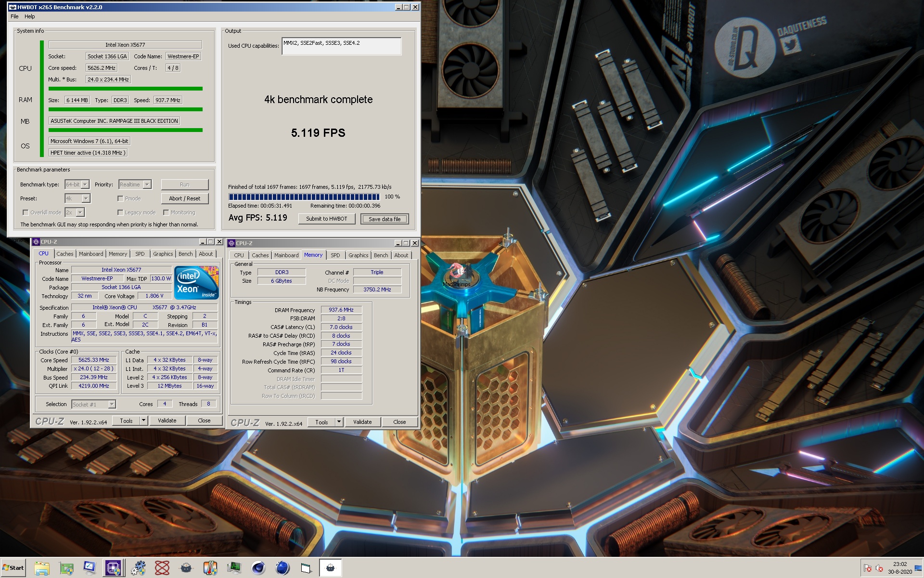Open the File menu in HWBOT x265
Image resolution: width=924 pixels, height=578 pixels.
14,16
